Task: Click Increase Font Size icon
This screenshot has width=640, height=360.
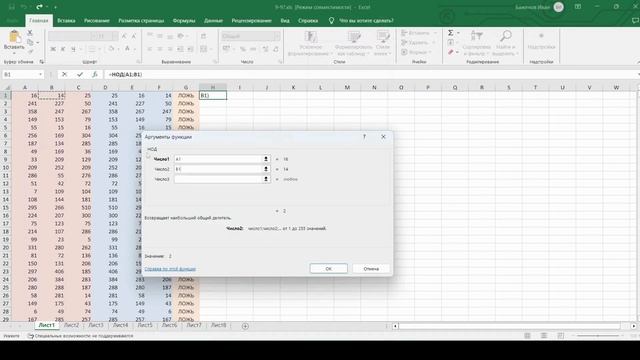Action: [124, 36]
